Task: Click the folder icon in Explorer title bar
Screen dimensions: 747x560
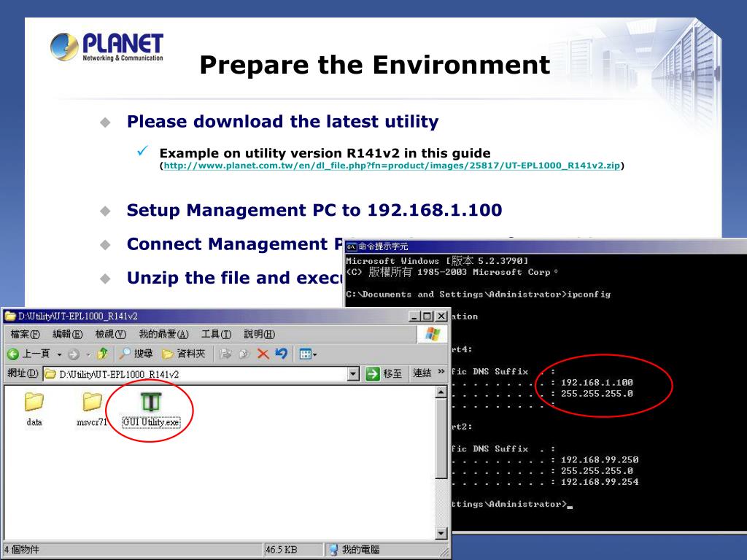Action: [10, 316]
